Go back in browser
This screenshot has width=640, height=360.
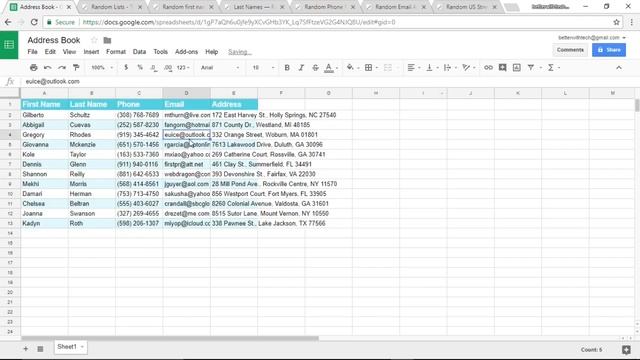click(x=8, y=22)
